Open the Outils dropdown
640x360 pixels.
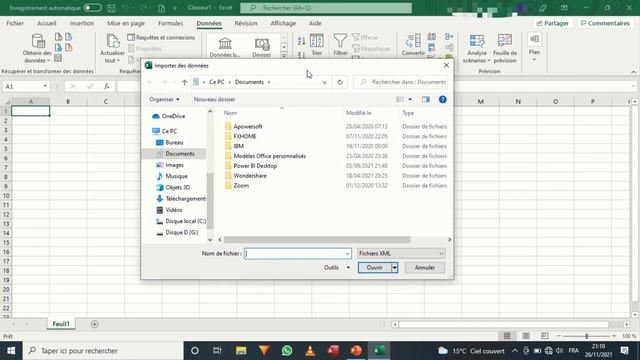[x=336, y=268]
